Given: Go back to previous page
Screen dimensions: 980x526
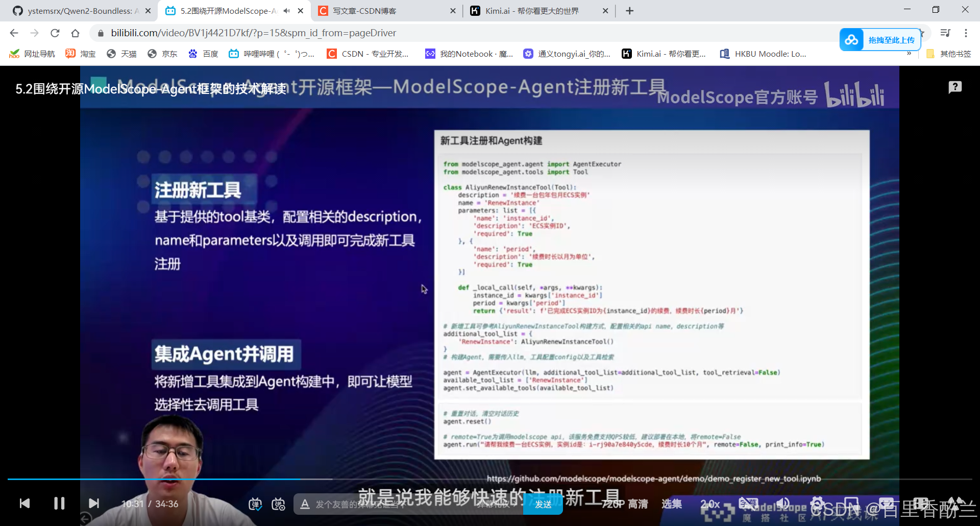Looking at the screenshot, I should tap(14, 33).
